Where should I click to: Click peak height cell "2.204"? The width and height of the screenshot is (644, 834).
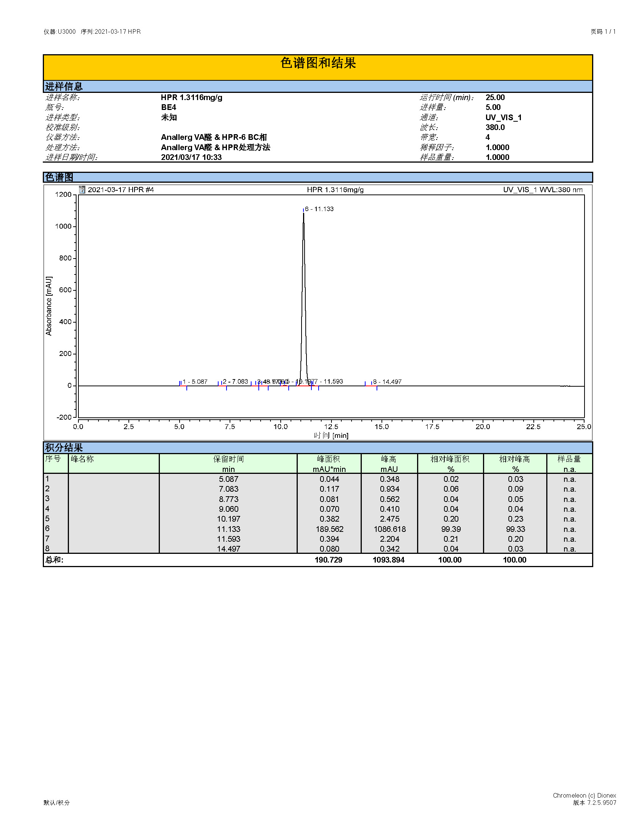pos(389,539)
